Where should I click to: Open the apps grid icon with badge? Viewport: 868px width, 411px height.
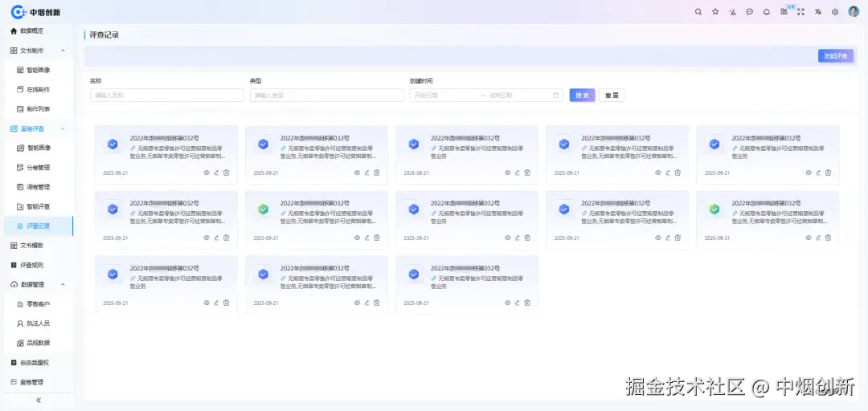[x=784, y=11]
